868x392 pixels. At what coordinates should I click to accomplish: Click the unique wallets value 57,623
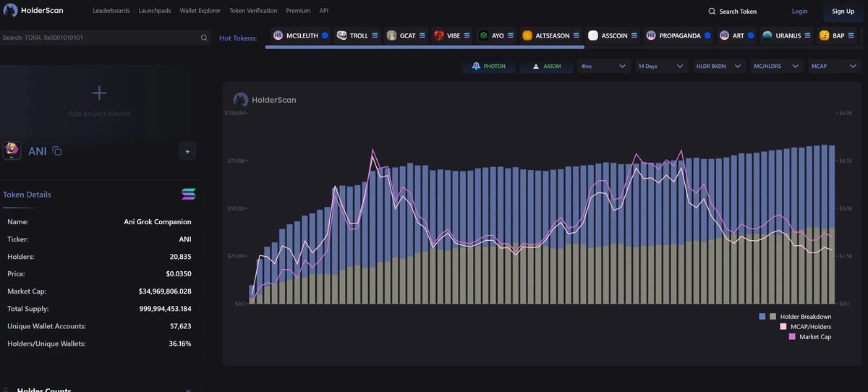(x=181, y=326)
